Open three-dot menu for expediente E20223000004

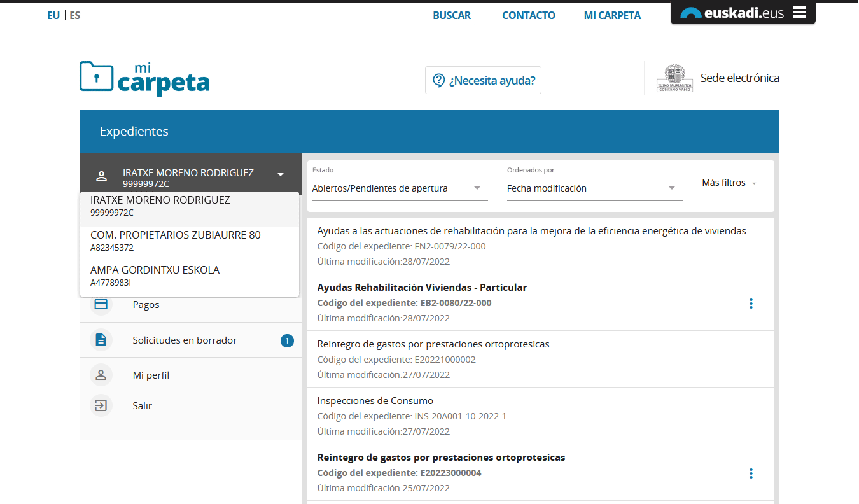(751, 473)
